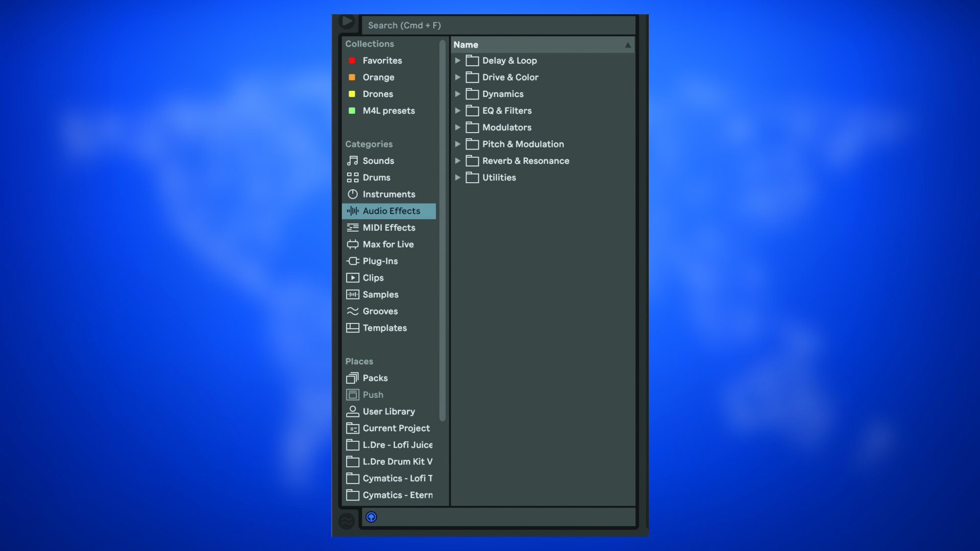Select the Templates category item
The image size is (980, 551).
tap(384, 329)
